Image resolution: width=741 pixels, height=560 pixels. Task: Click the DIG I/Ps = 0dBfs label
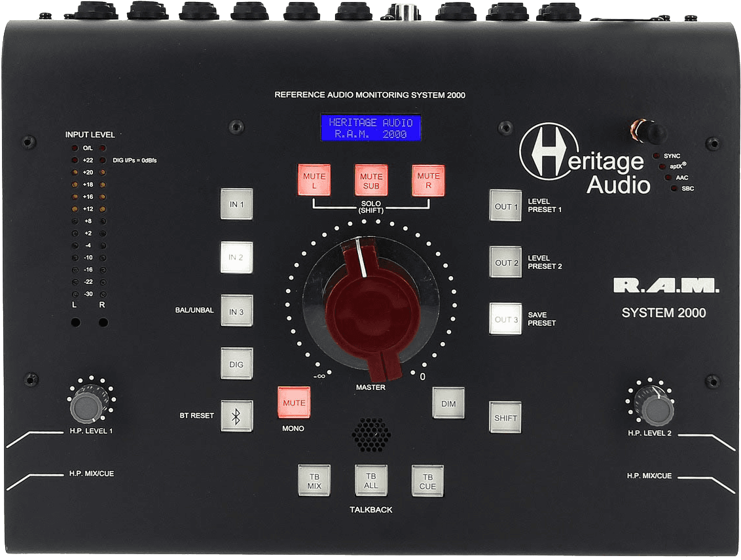click(135, 160)
